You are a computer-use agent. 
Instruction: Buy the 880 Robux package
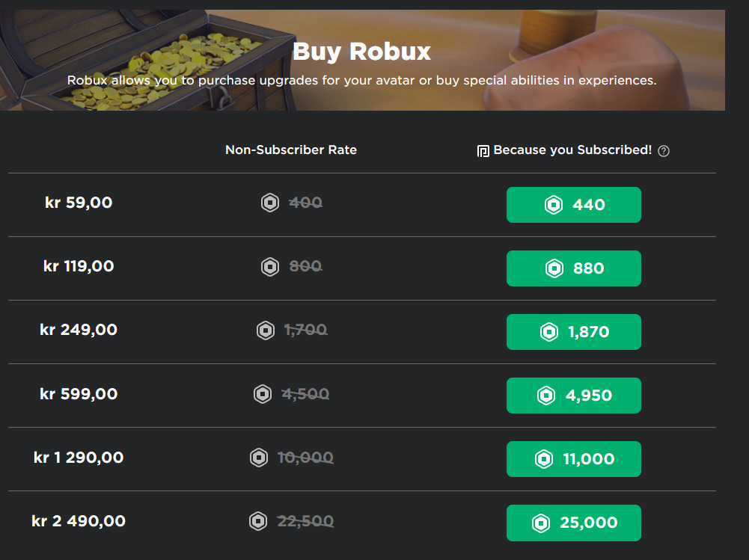(573, 268)
